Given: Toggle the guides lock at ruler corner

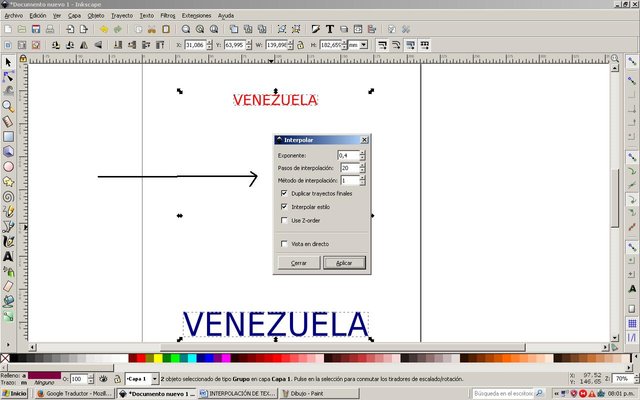Looking at the screenshot, I should click(x=23, y=59).
